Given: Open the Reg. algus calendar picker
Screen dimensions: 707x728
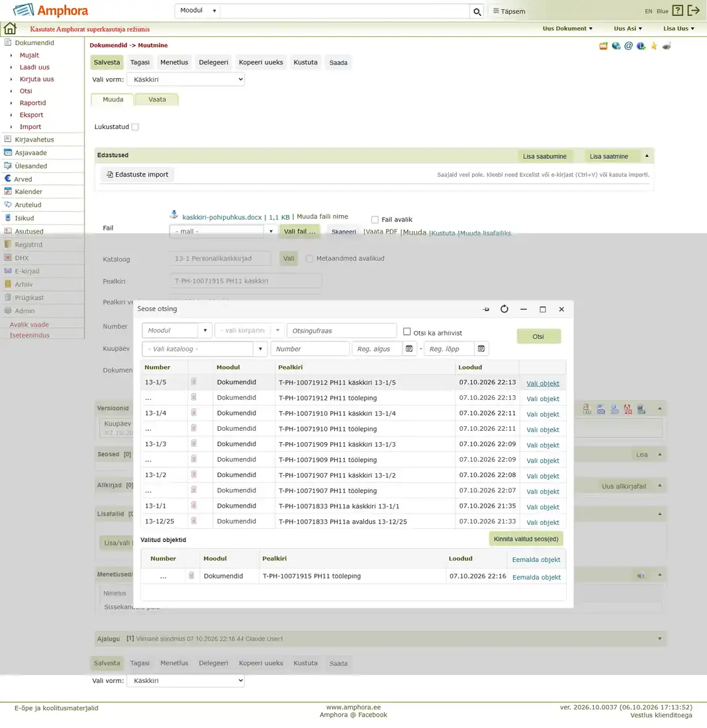Looking at the screenshot, I should pos(409,349).
